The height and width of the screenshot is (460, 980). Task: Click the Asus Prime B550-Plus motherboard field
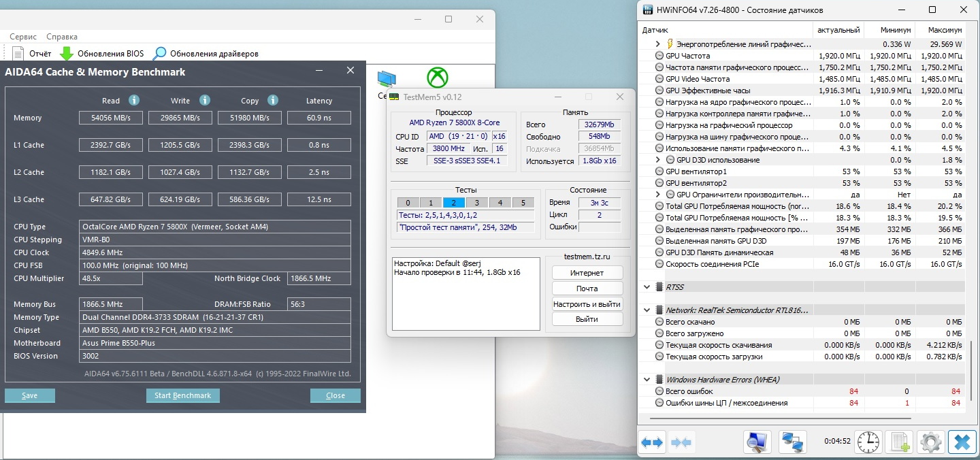click(216, 343)
